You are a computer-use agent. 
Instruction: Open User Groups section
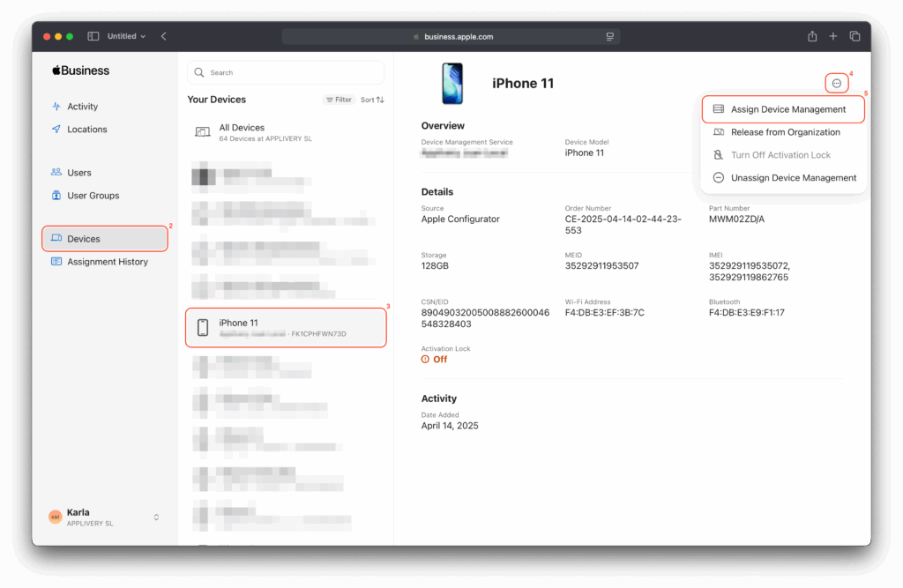pyautogui.click(x=93, y=196)
